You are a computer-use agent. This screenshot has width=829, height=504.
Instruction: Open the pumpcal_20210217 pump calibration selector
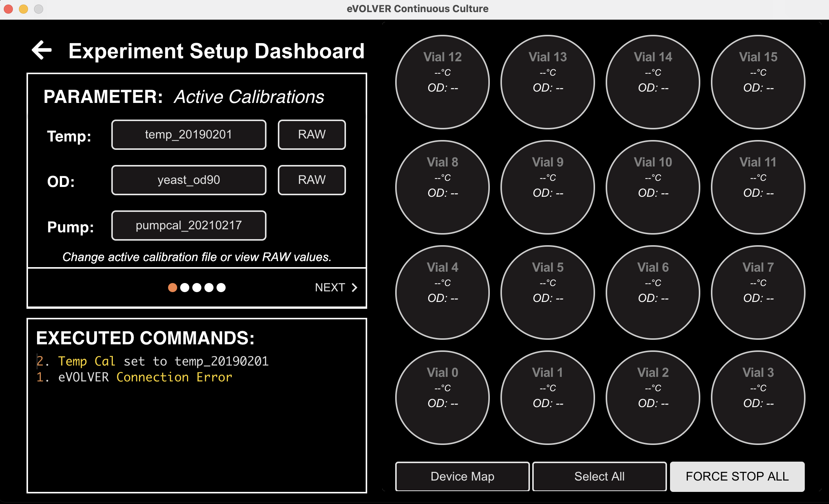[x=189, y=226]
